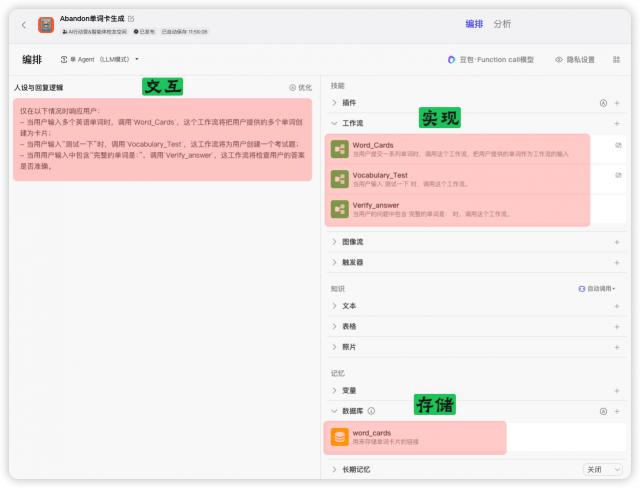The width and height of the screenshot is (640, 488).
Task: Click the edit icon beside the bot name
Action: pos(131,18)
